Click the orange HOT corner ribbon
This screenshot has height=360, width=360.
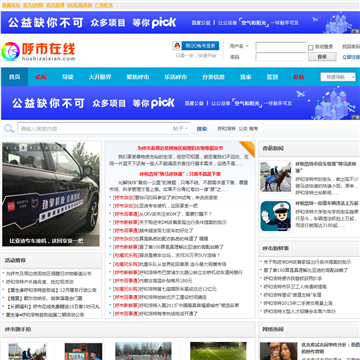coord(248,148)
